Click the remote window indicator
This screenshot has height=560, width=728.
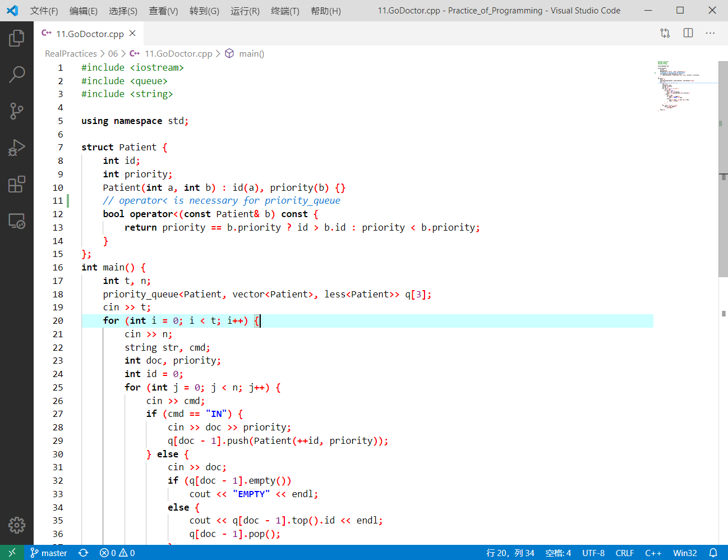(12, 553)
